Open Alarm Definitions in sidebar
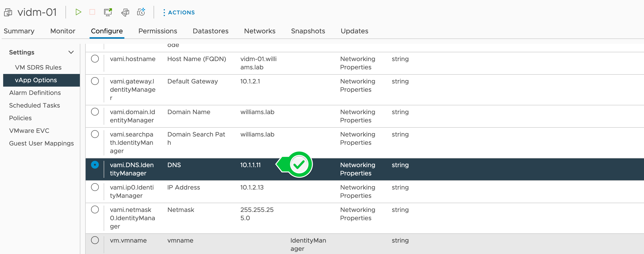Viewport: 644px width, 254px height. click(35, 93)
